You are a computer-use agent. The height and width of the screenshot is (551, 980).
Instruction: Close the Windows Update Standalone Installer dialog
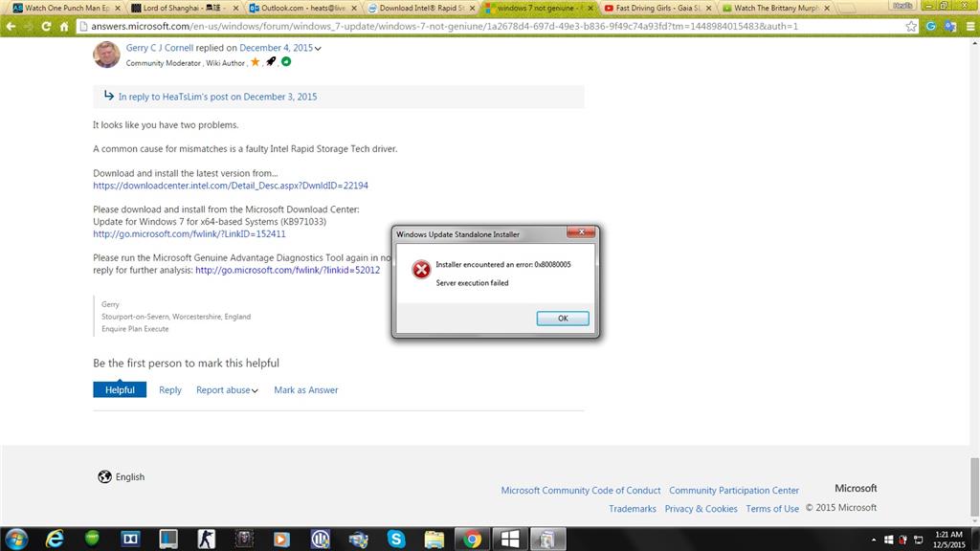click(581, 231)
